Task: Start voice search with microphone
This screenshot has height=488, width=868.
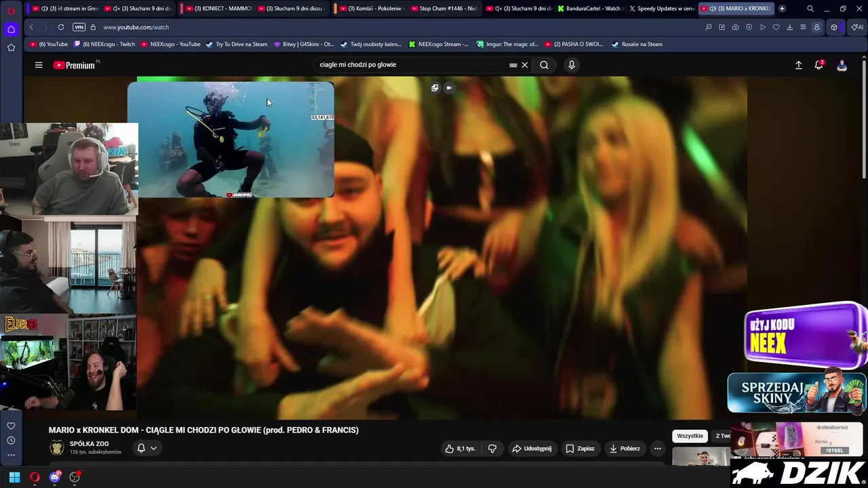Action: pos(572,65)
